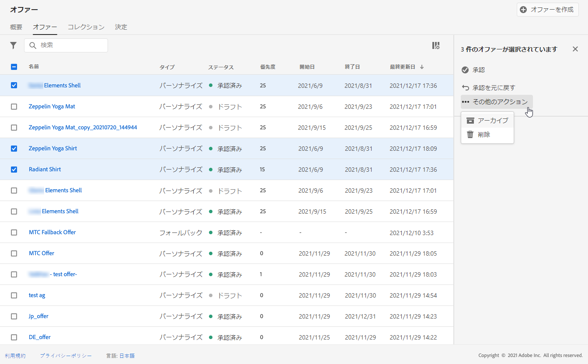Sort by the 優先度 column header
588x364 pixels.
268,67
